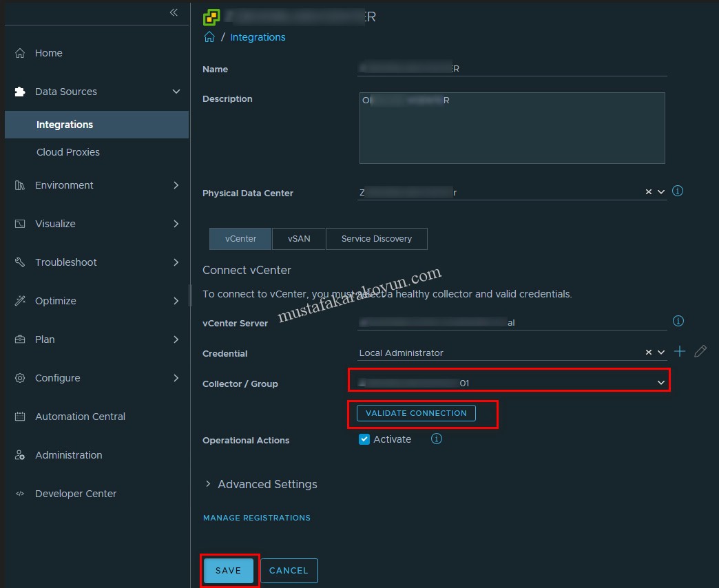Edit credential using the pencil icon
Image resolution: width=719 pixels, height=588 pixels.
coord(700,352)
